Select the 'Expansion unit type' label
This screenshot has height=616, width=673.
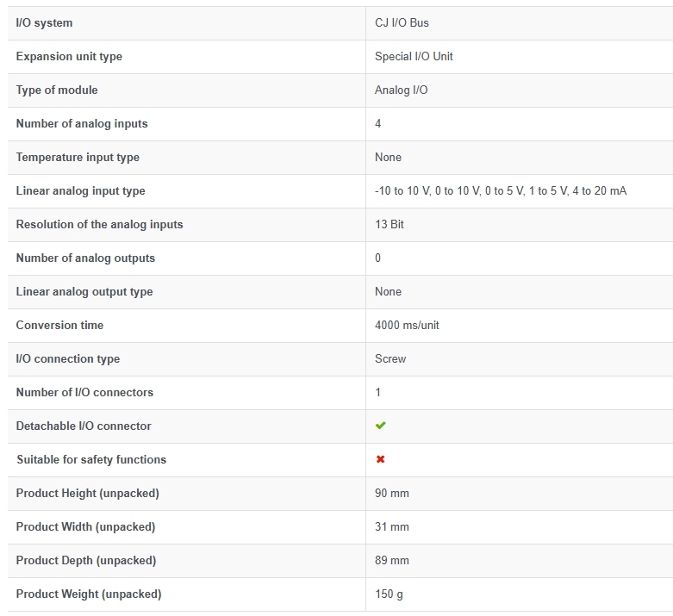pyautogui.click(x=69, y=57)
